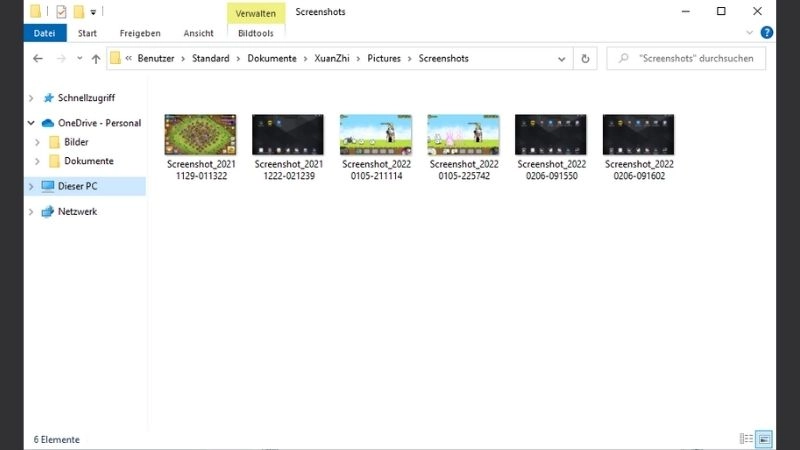800x450 pixels.
Task: Minimize the Screenshots window
Action: (685, 11)
